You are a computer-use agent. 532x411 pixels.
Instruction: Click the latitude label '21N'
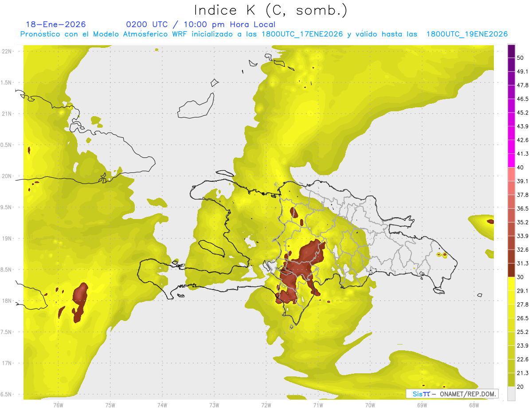coord(7,114)
